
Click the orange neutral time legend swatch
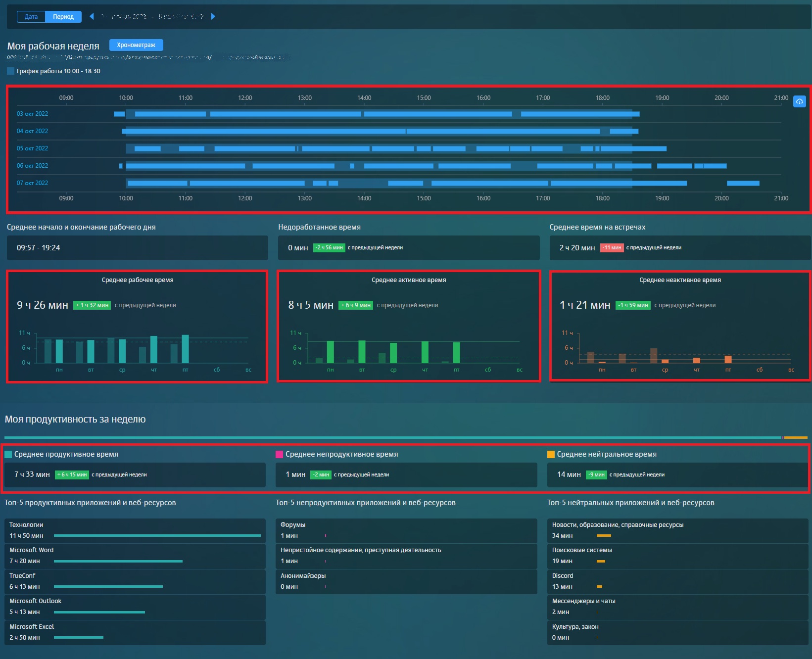(x=551, y=455)
